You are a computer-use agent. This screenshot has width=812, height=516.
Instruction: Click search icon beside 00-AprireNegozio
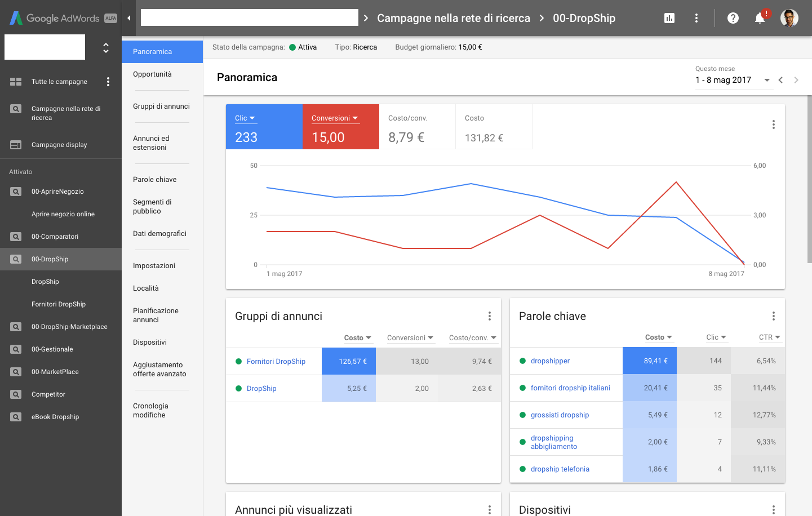point(16,192)
